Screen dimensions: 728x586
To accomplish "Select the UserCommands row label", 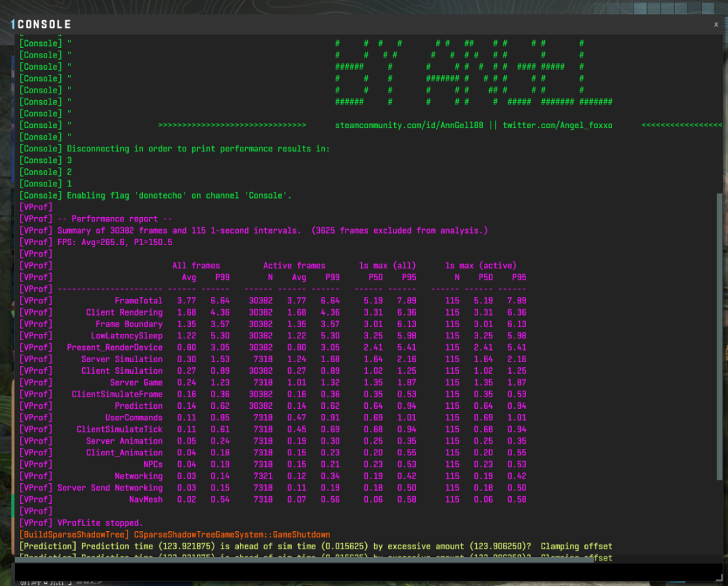I will [x=134, y=418].
